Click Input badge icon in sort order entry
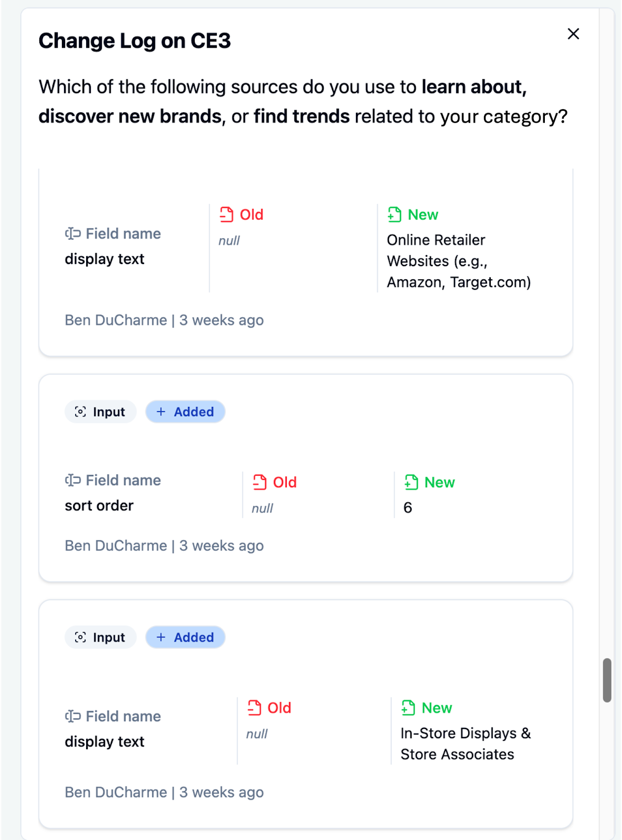The height and width of the screenshot is (840, 622). click(x=80, y=412)
